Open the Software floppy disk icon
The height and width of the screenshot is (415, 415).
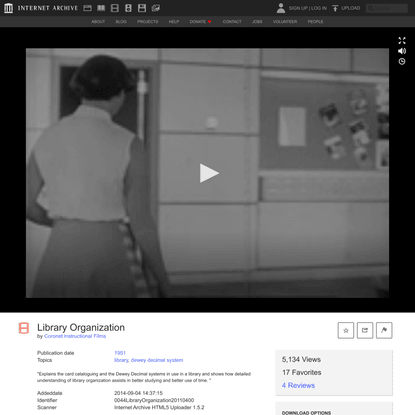[142, 8]
